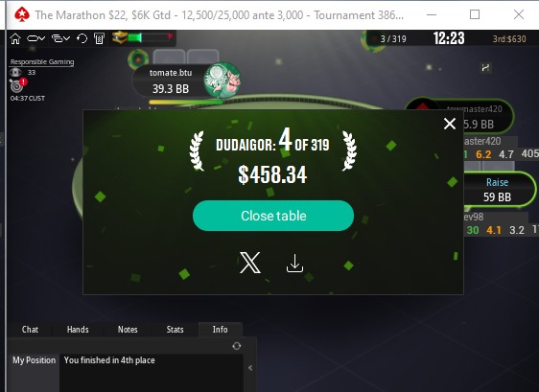
Task: Open the cashier icon in toolbar
Action: coord(99,38)
